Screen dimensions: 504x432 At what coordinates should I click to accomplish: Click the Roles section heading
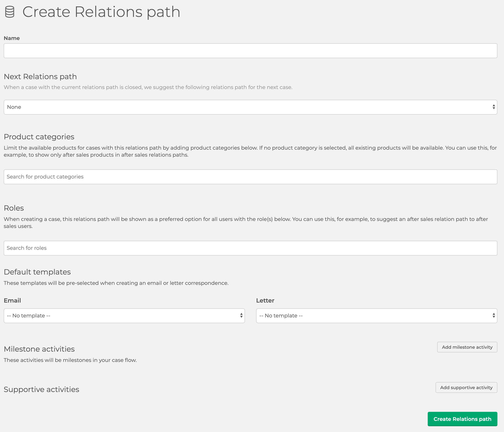click(x=14, y=208)
